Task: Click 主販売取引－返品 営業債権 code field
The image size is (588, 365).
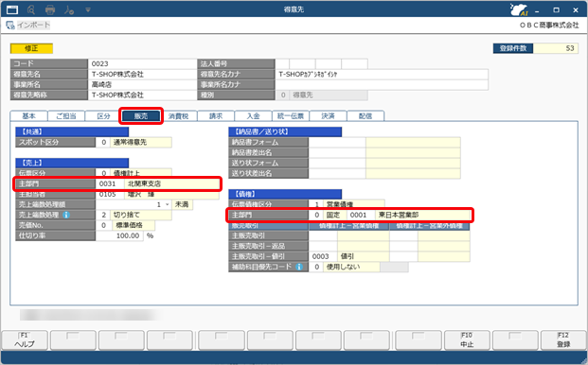Action: click(323, 247)
